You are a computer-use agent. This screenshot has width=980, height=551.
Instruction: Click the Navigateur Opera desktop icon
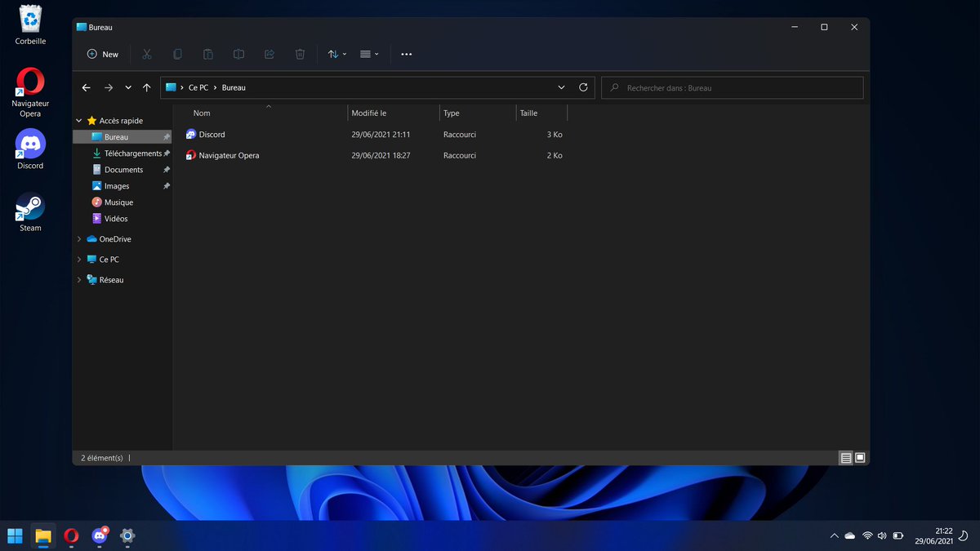[x=30, y=92]
